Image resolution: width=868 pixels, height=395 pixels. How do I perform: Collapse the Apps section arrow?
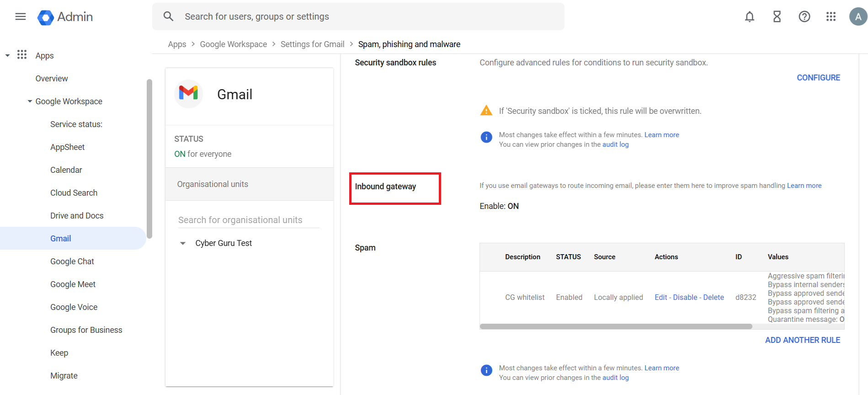(x=7, y=56)
